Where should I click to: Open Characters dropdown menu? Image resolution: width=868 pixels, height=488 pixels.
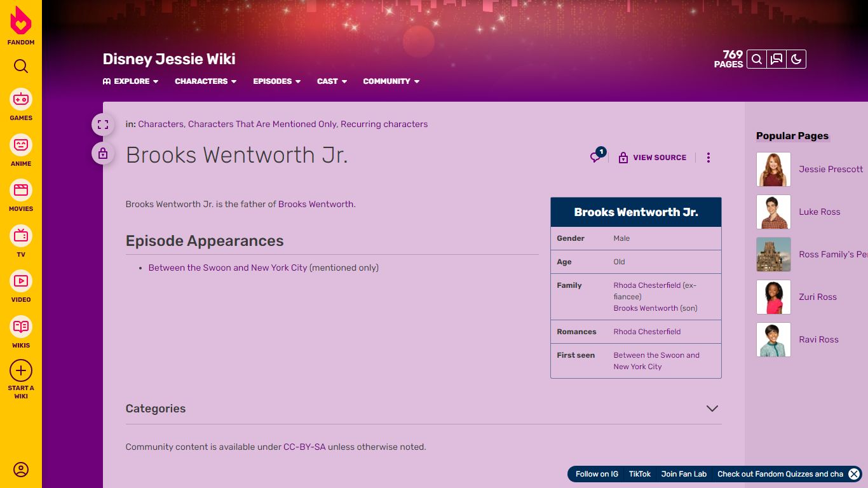coord(206,81)
